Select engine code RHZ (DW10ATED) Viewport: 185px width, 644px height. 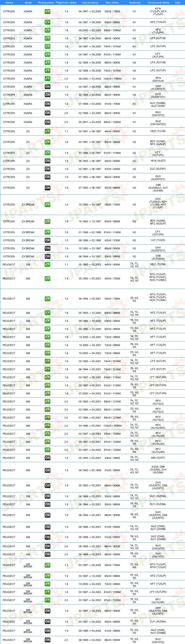click(x=158, y=123)
